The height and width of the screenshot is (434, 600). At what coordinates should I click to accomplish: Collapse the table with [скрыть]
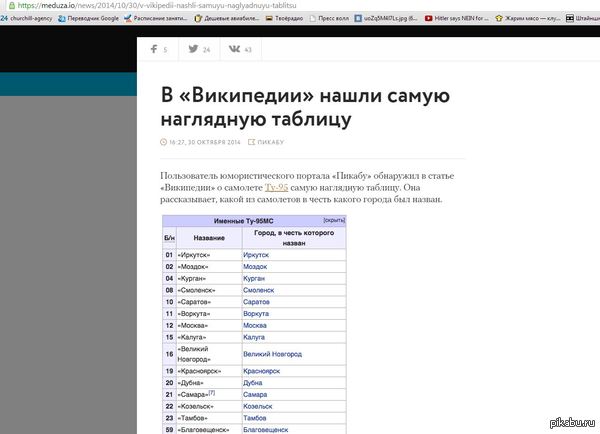pos(334,219)
